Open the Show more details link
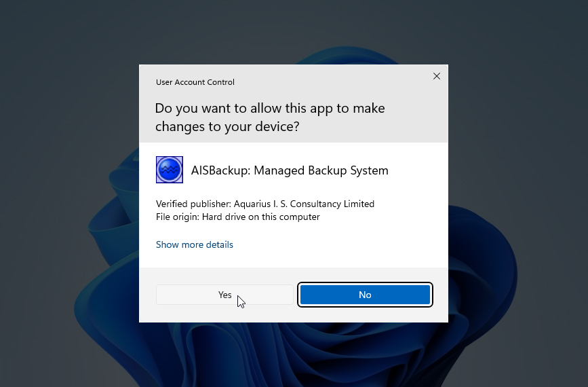The image size is (588, 387). (x=194, y=244)
